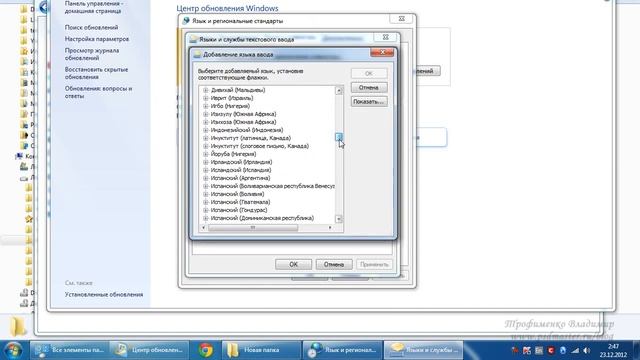The image size is (640, 360).
Task: Expand the Игбо (Нигерия) tree node
Action: pos(206,106)
